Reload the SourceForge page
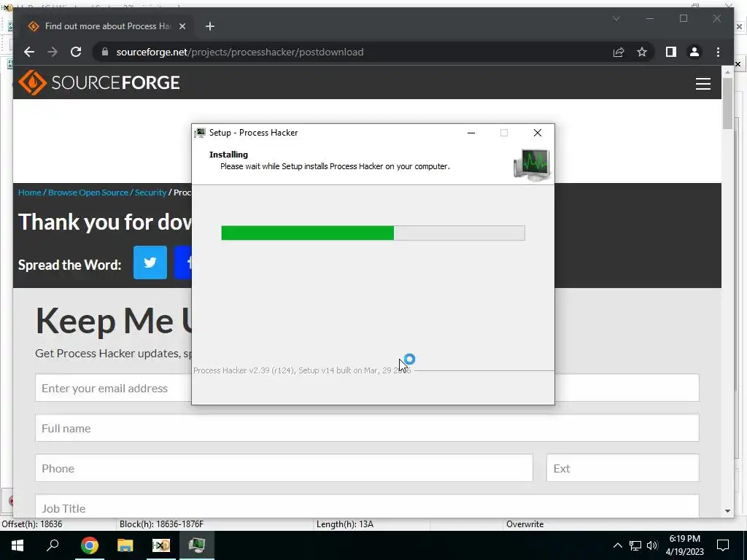The width and height of the screenshot is (747, 560). pyautogui.click(x=76, y=52)
